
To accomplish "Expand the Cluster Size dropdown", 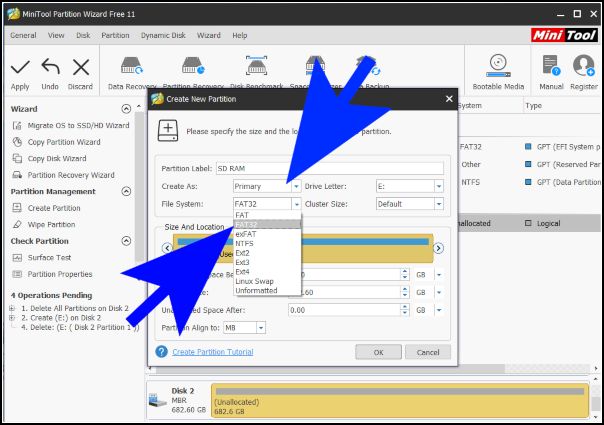I will click(438, 203).
